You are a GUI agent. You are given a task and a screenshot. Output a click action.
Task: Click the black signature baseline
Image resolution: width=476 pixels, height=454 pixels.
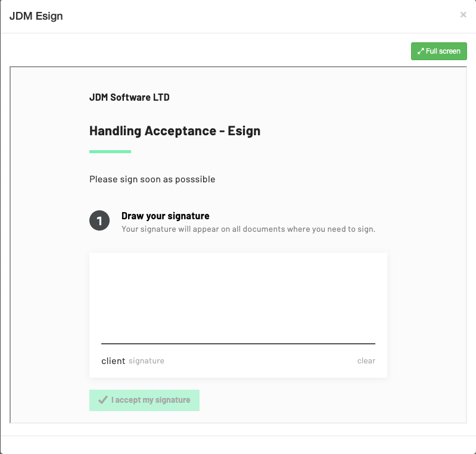coord(238,343)
